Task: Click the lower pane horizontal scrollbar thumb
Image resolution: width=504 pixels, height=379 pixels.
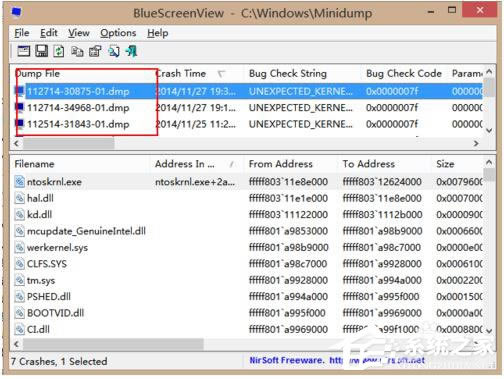Action: point(113,344)
